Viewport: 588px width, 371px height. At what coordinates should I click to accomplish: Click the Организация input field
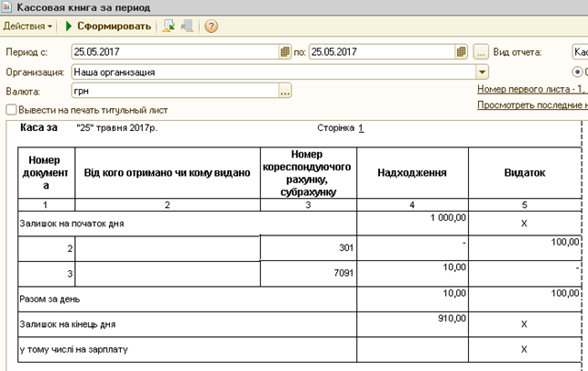tap(273, 72)
